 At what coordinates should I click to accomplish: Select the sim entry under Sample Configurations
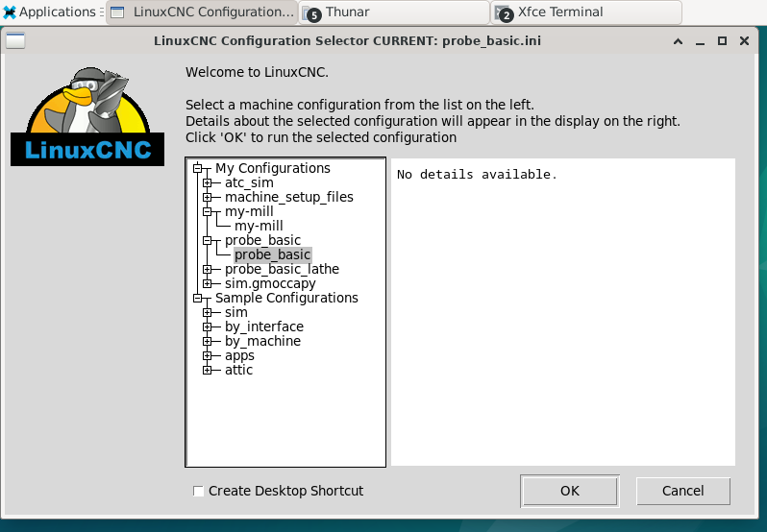click(x=236, y=312)
